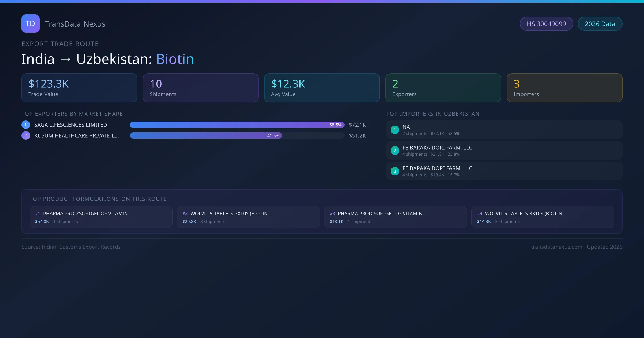Click the HS 30049099 pill badge

click(x=546, y=24)
